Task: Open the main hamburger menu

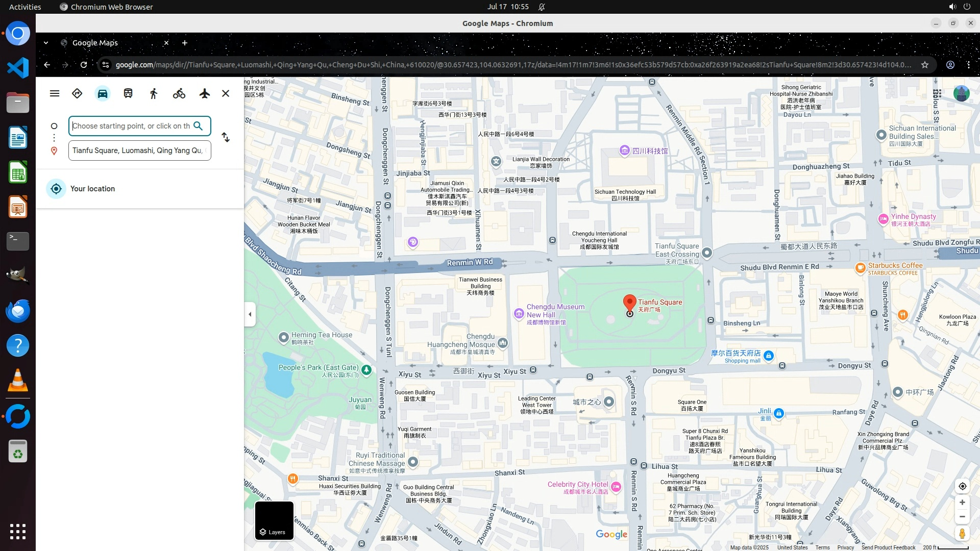Action: tap(55, 93)
